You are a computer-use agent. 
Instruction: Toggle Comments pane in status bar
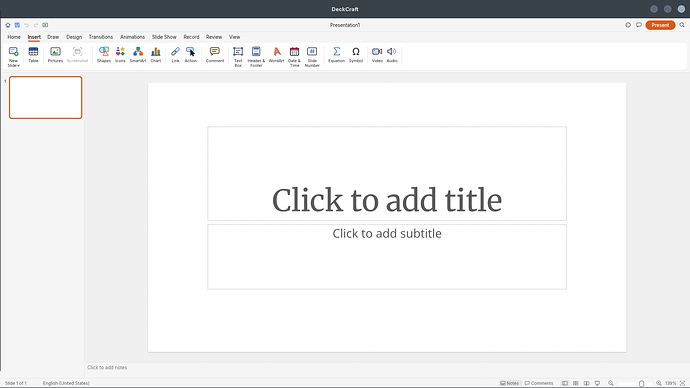pos(539,383)
